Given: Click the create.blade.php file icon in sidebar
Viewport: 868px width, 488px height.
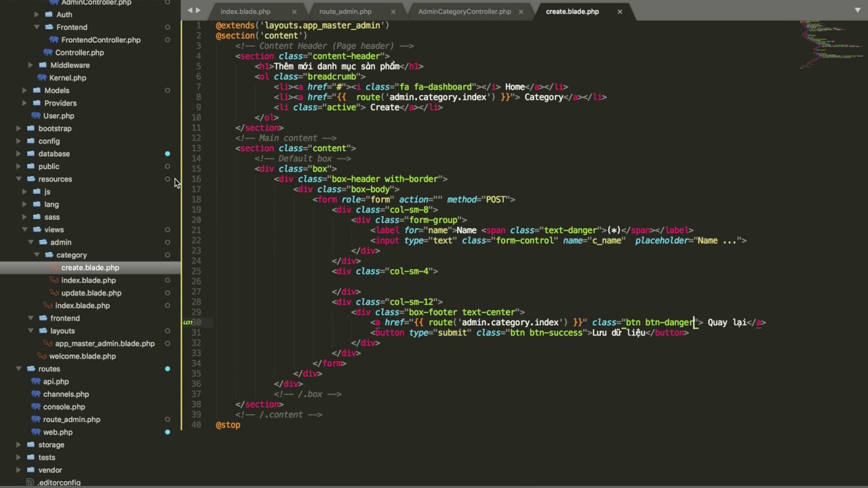Looking at the screenshot, I should [x=54, y=268].
